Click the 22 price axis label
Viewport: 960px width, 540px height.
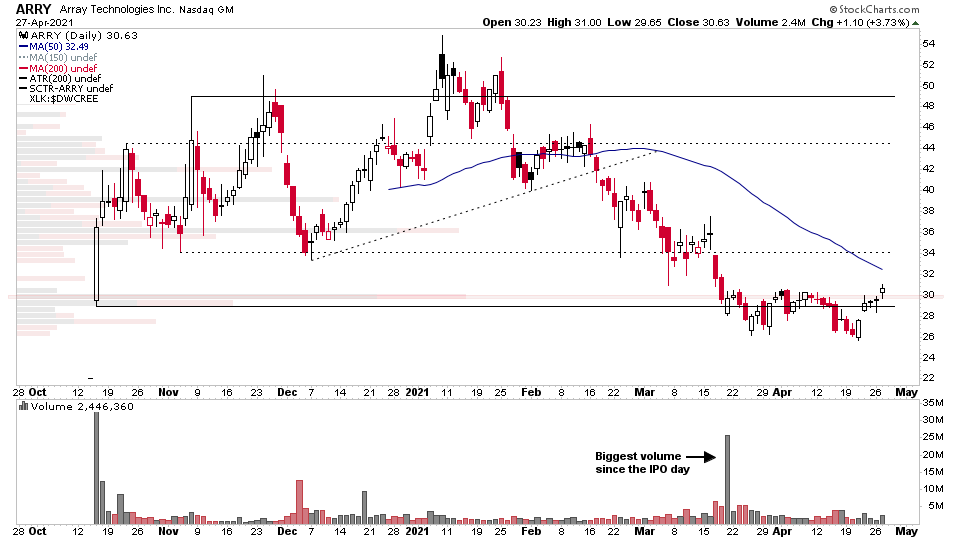(928, 378)
